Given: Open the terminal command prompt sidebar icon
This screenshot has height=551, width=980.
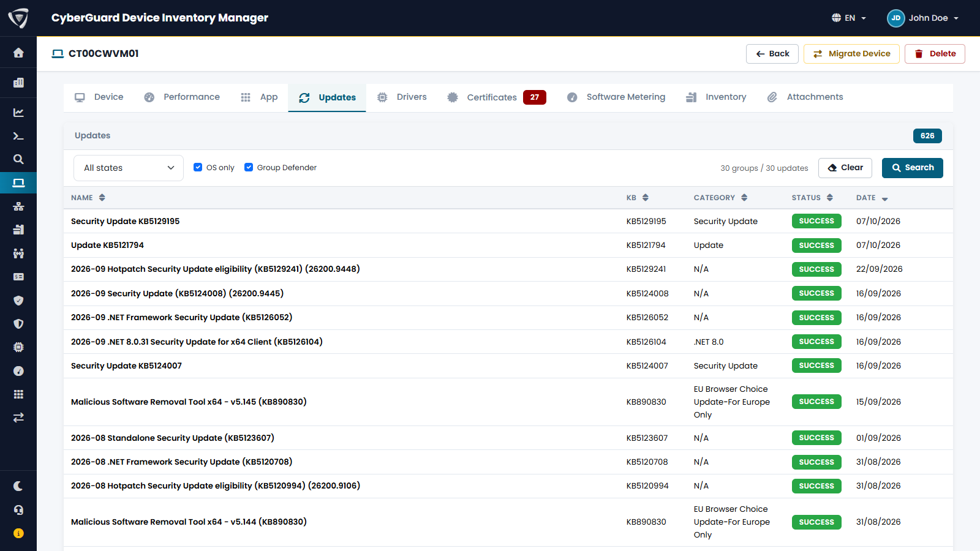Looking at the screenshot, I should [18, 136].
